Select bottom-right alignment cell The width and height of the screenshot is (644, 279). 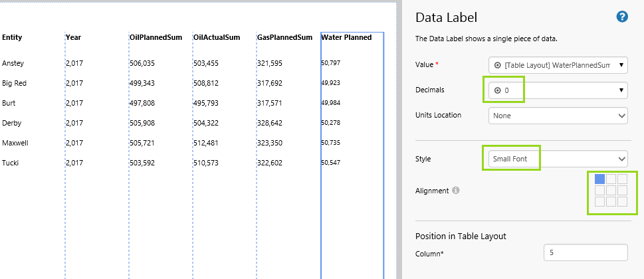[x=622, y=201]
